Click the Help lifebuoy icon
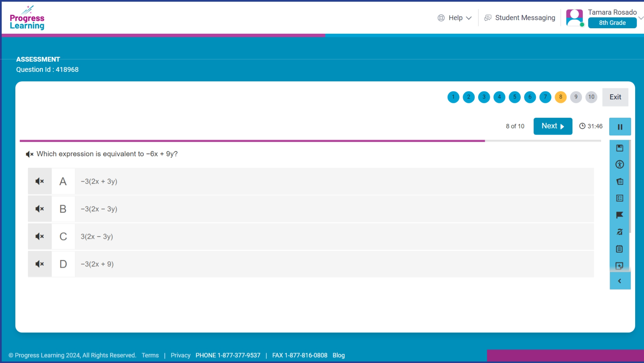This screenshot has width=644, height=363. (441, 18)
